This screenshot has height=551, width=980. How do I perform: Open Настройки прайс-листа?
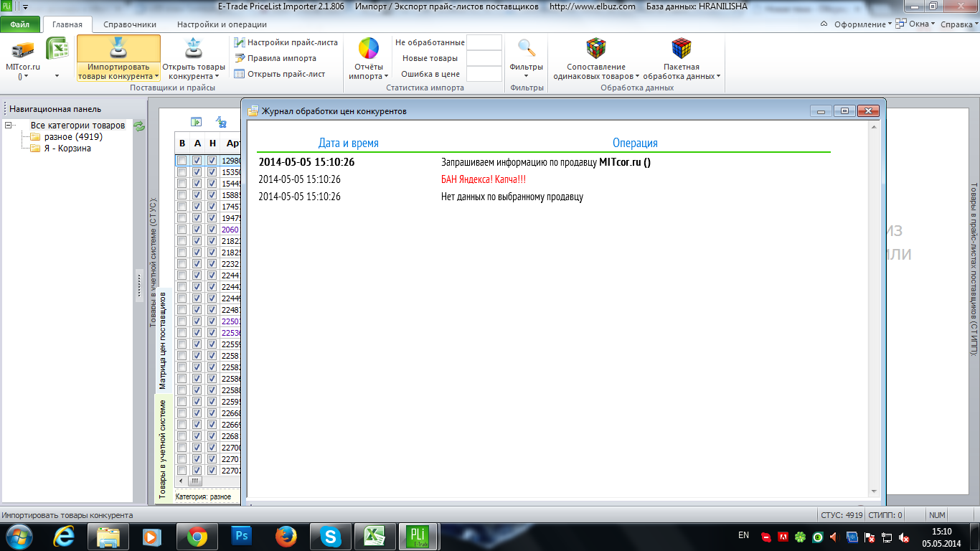click(x=286, y=42)
